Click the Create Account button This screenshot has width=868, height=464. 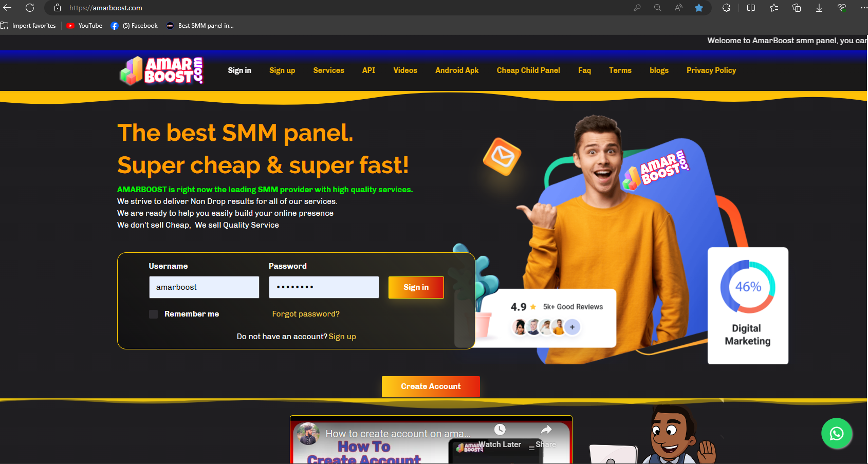431,386
